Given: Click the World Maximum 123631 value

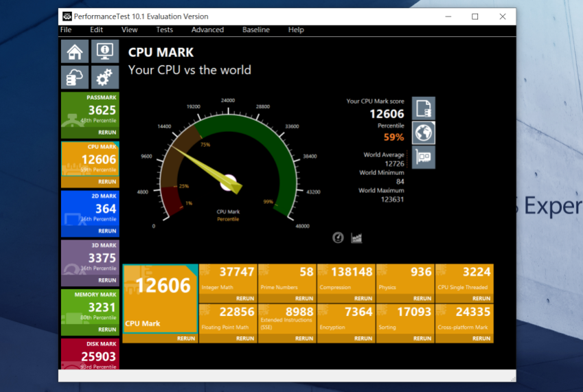Looking at the screenshot, I should pyautogui.click(x=392, y=200).
